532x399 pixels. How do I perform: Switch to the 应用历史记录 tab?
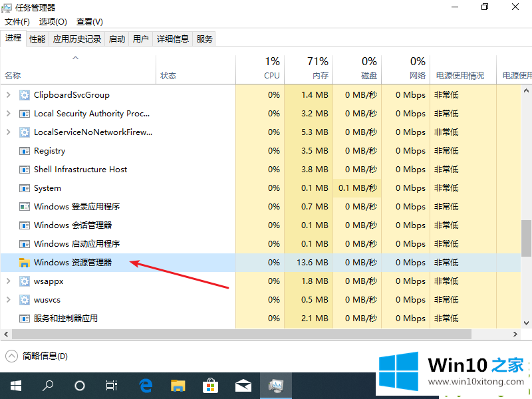click(x=77, y=39)
